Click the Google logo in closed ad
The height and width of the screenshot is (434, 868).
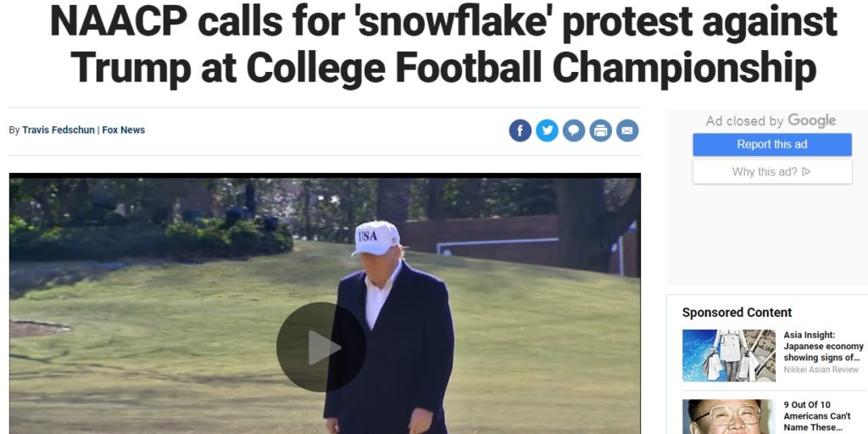tap(811, 120)
